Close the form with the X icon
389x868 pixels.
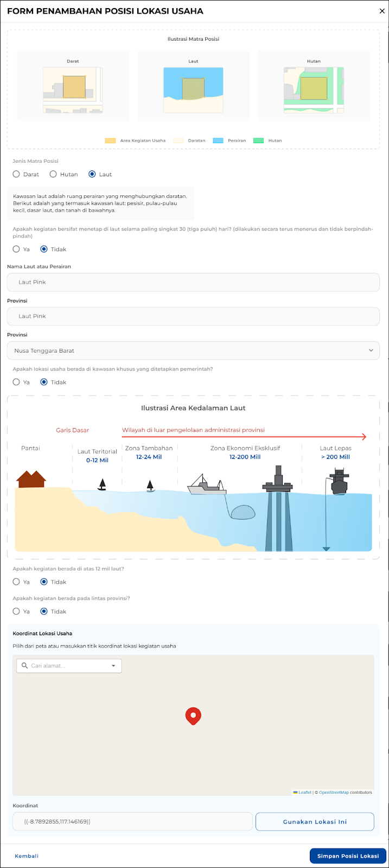(x=382, y=11)
